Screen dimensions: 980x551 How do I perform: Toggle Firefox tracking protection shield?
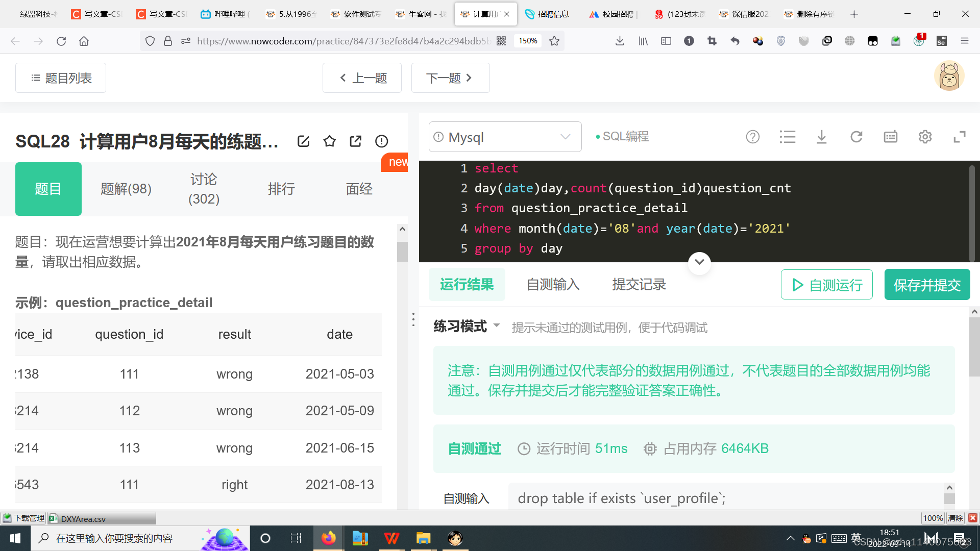pyautogui.click(x=150, y=41)
